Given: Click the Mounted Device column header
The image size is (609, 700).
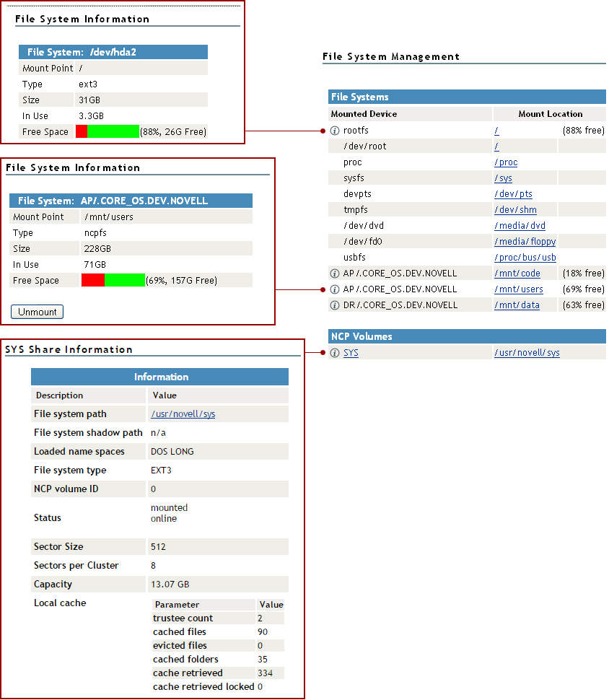Looking at the screenshot, I should pyautogui.click(x=364, y=114).
